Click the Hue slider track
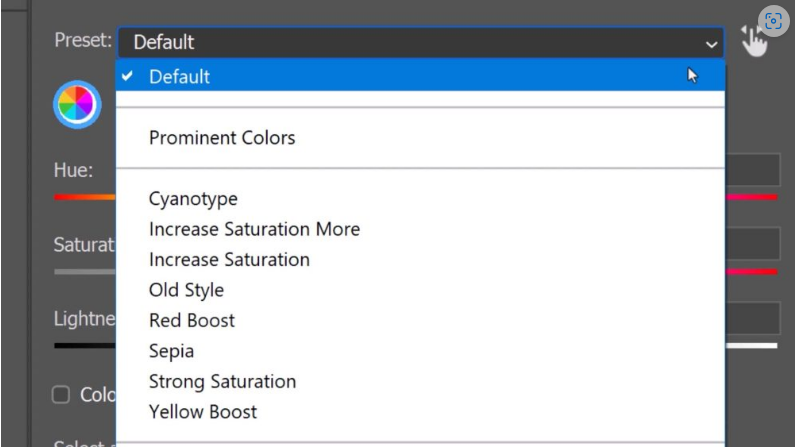 pyautogui.click(x=85, y=197)
